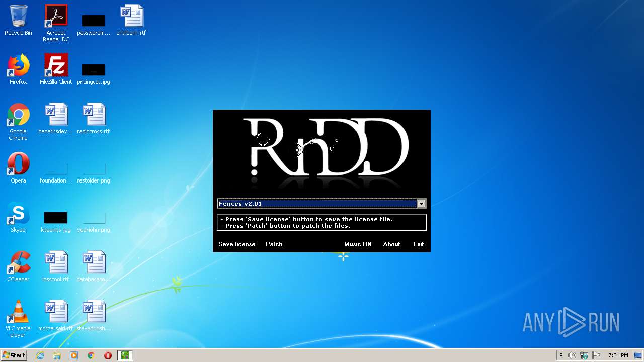Open the network tray icon
The image size is (644, 362).
click(584, 355)
